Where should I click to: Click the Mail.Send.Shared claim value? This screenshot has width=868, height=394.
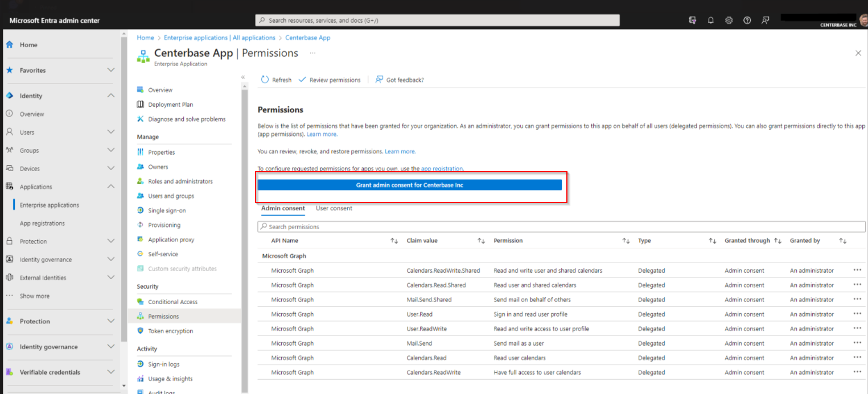point(428,300)
